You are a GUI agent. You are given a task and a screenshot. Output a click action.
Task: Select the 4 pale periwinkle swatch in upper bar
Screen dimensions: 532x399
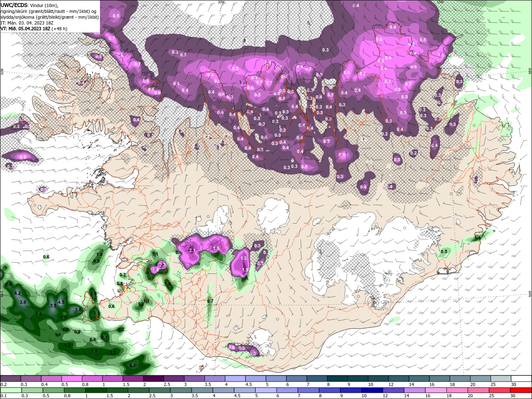(x=235, y=379)
